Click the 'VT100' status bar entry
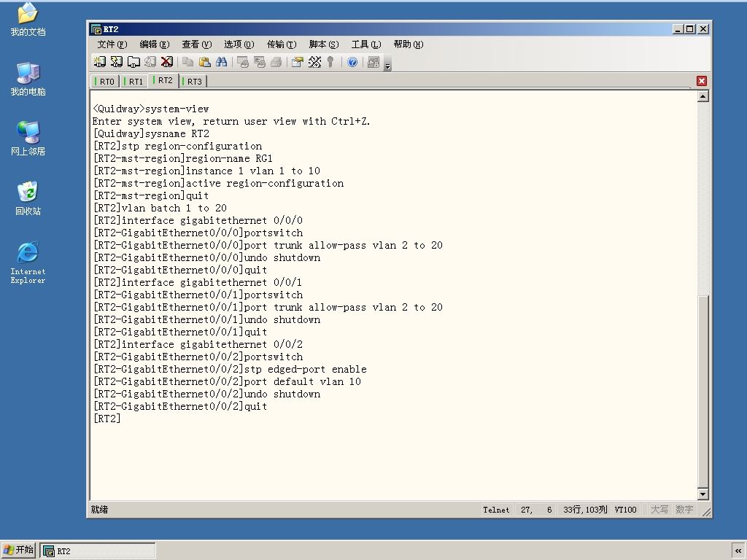The width and height of the screenshot is (747, 560). tap(625, 510)
